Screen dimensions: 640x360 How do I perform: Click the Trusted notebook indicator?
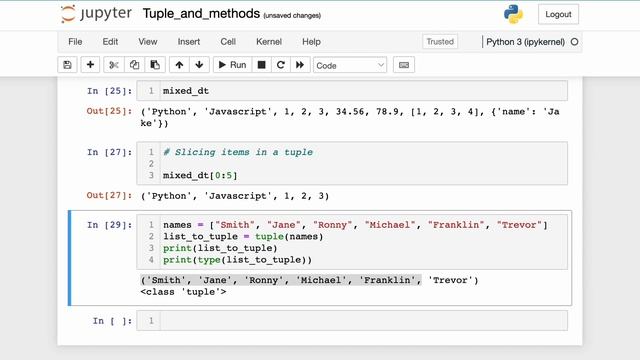440,42
